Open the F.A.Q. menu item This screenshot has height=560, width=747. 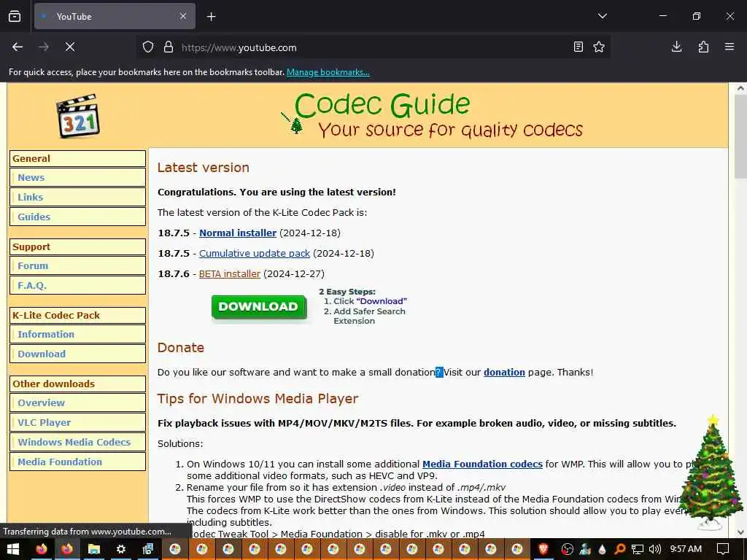[x=77, y=285]
